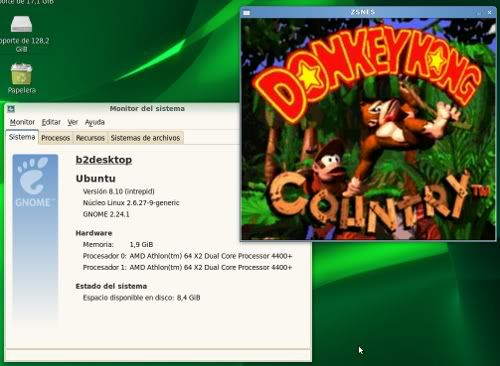The image size is (500, 366).
Task: Click the Espacio disponible en disco 8,4 GiB line
Action: pyautogui.click(x=141, y=298)
